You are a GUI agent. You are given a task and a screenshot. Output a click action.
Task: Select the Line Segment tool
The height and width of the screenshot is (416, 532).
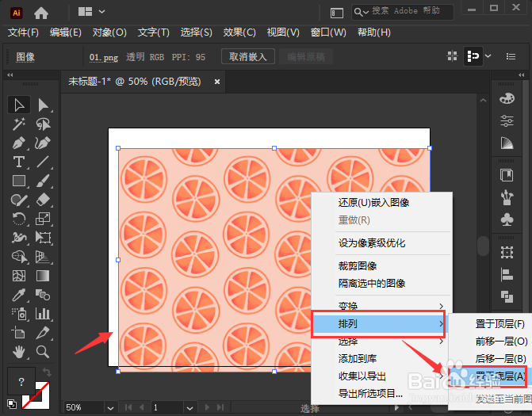coord(43,162)
